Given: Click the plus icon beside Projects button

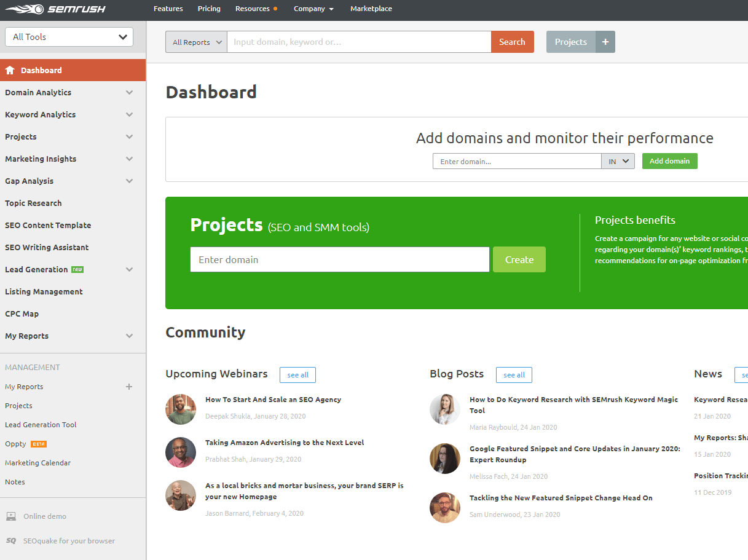Looking at the screenshot, I should click(x=605, y=42).
